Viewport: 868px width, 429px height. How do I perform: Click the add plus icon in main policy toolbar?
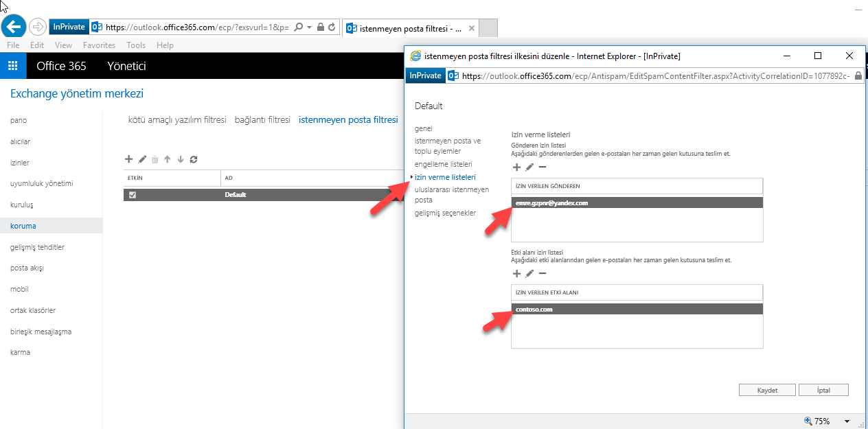[x=128, y=159]
